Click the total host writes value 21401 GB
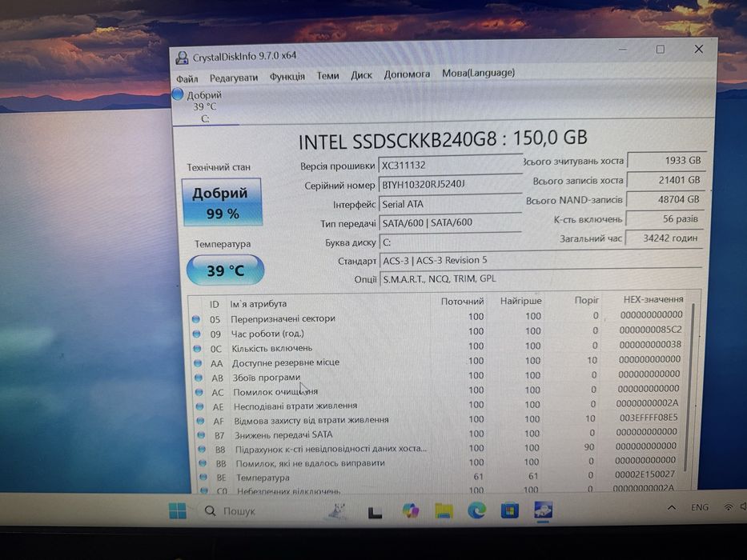The image size is (747, 560). click(665, 180)
